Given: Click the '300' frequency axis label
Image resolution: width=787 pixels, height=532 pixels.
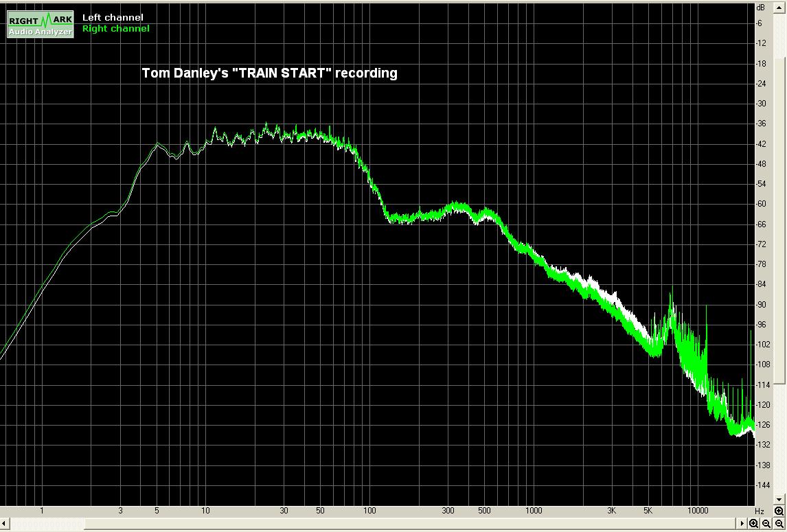Looking at the screenshot, I should point(448,511).
